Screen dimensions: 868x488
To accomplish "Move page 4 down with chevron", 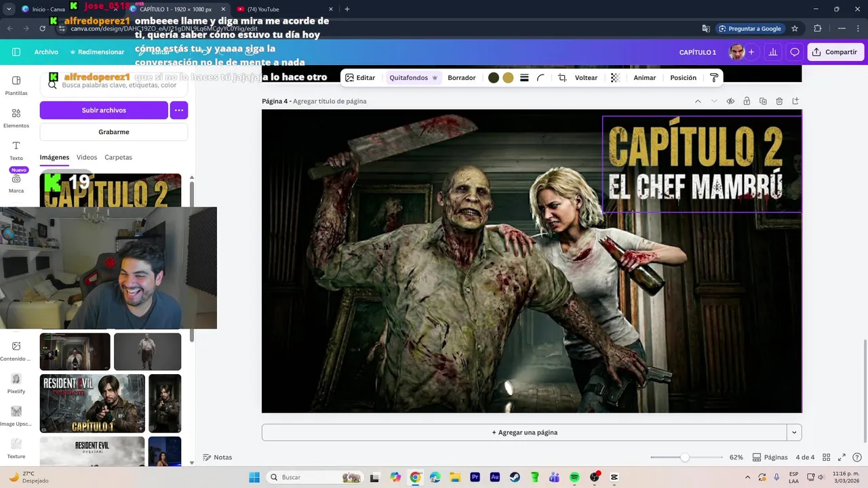I will click(714, 101).
